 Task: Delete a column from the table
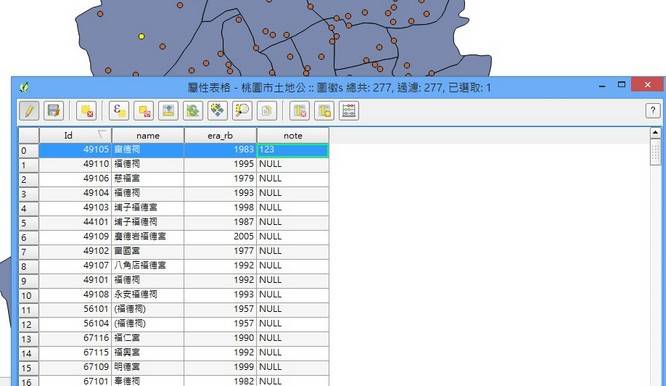299,111
